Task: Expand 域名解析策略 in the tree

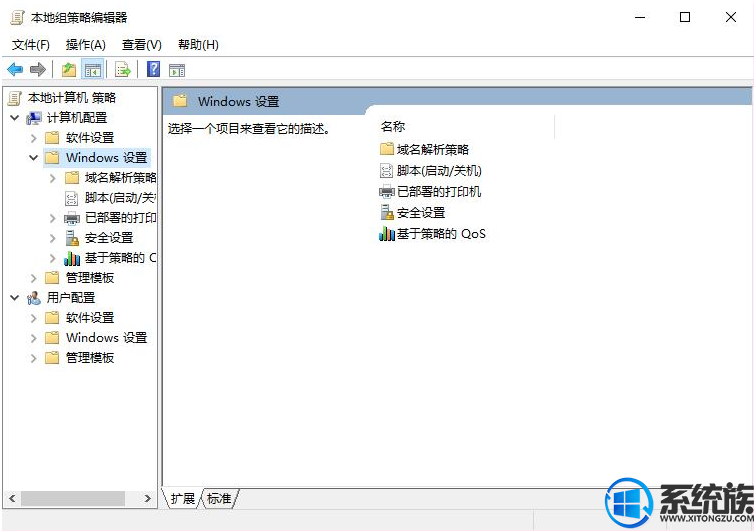Action: click(x=52, y=178)
